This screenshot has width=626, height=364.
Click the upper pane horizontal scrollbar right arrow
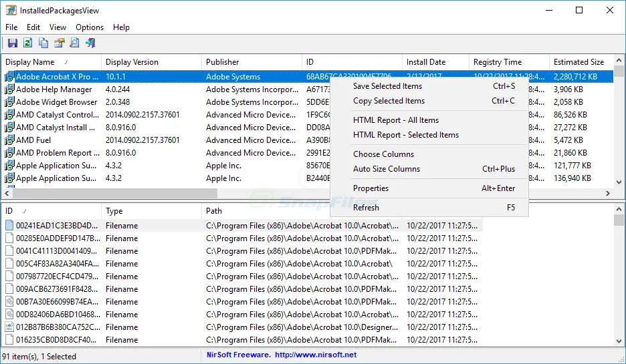608,194
